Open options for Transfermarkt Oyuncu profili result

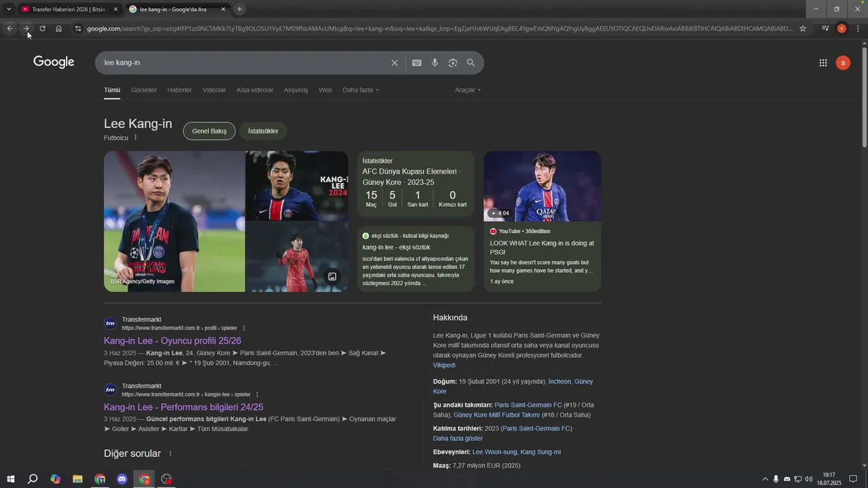coord(244,328)
